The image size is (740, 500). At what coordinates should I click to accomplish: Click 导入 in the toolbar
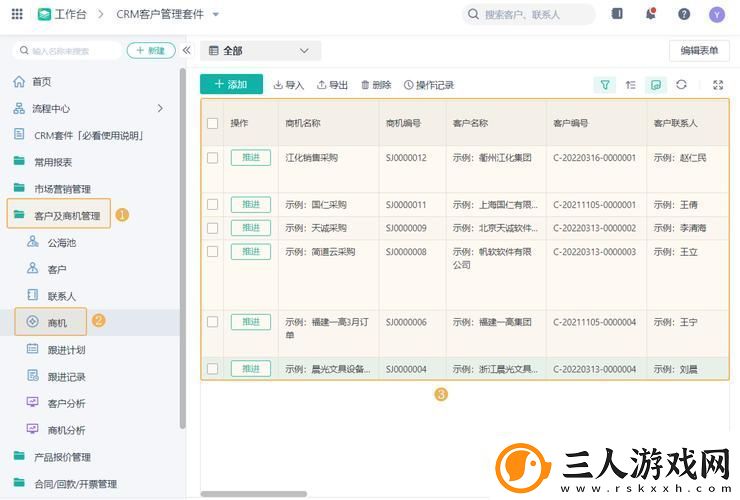pos(288,85)
